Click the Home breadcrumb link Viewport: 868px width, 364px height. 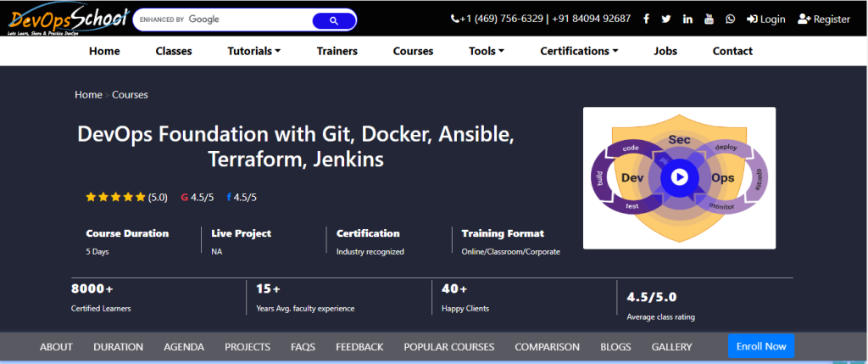[x=88, y=95]
